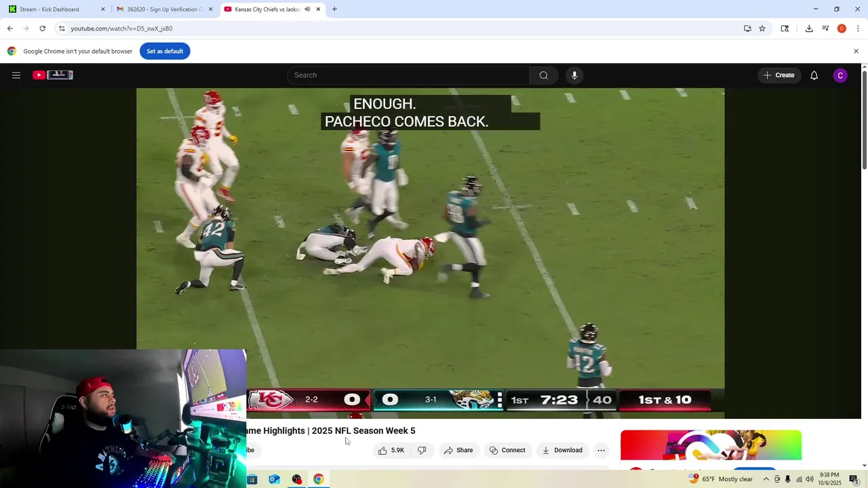Click the video title Game Highlights text

(330, 431)
